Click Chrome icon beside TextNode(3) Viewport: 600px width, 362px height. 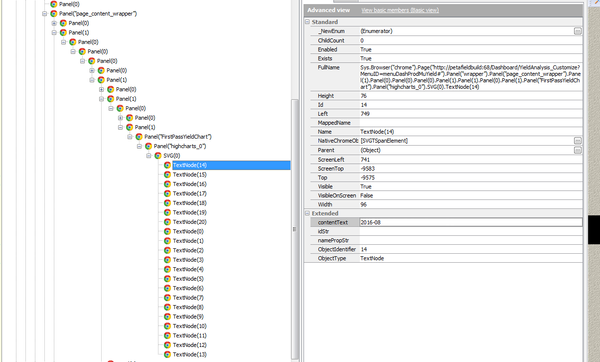tap(167, 260)
